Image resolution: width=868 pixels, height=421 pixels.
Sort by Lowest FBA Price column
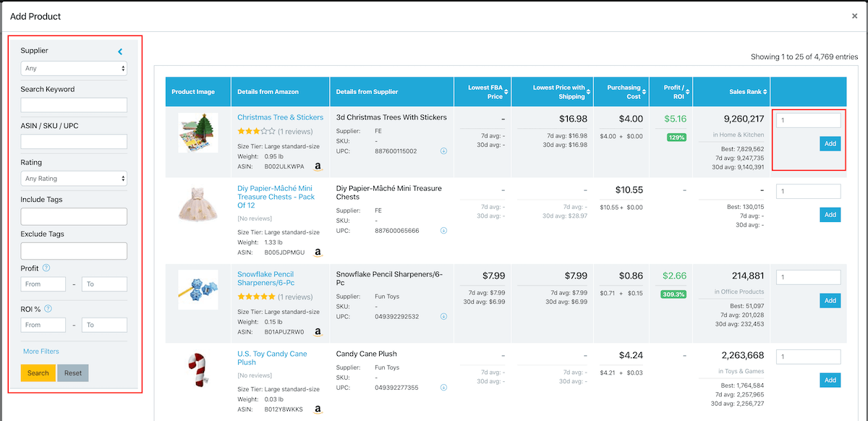(485, 92)
